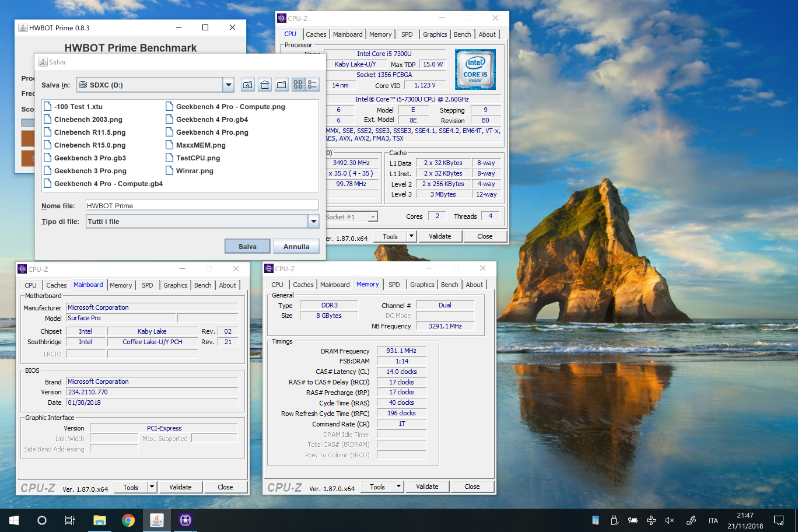This screenshot has width=798, height=532.
Task: Switch Salva dialog to list view
Action: click(x=299, y=85)
